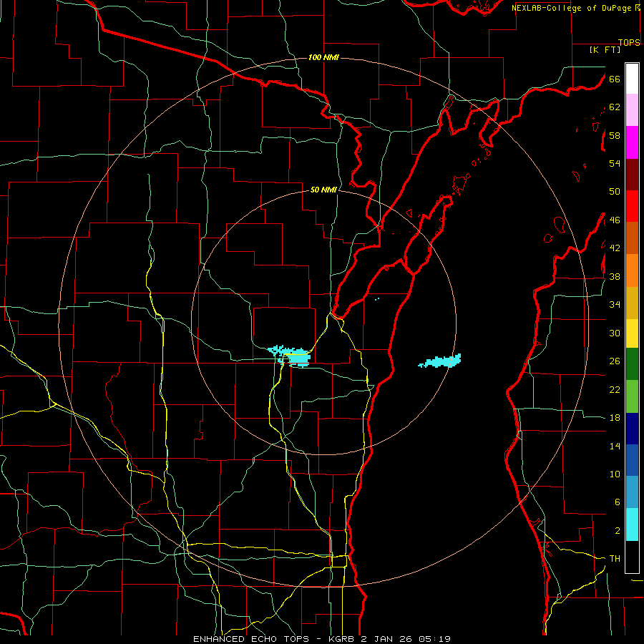Click the white swatch in the tops legend
644x644 pixels.
tap(632, 79)
